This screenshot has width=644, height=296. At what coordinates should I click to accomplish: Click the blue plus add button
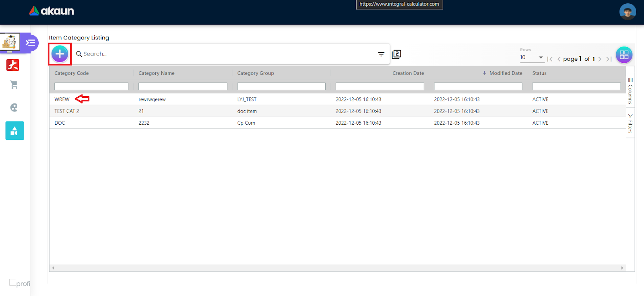coord(60,54)
